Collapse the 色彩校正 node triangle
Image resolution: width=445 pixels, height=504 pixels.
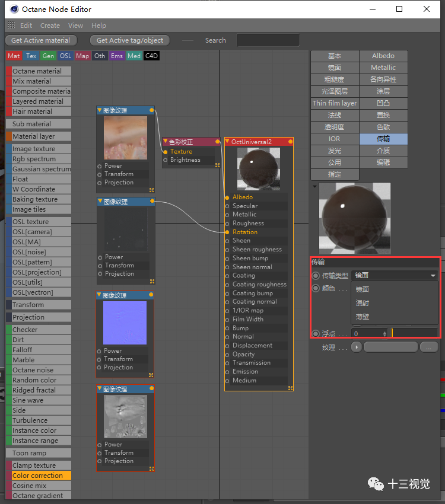tap(166, 141)
